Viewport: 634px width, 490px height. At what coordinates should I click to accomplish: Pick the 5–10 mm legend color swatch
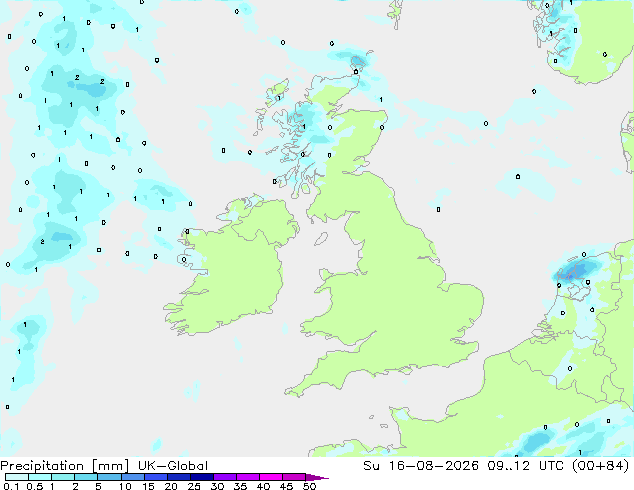109,477
